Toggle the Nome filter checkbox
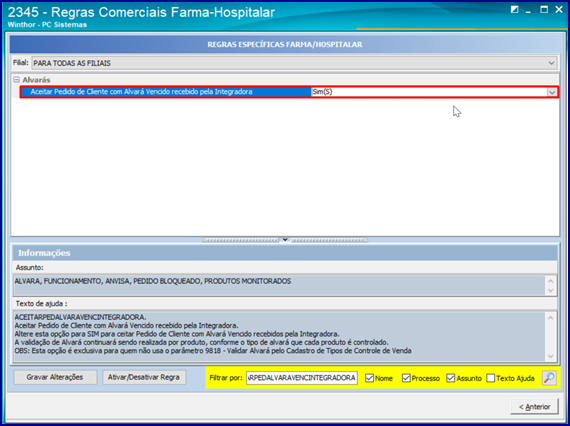The width and height of the screenshot is (570, 426). (369, 378)
